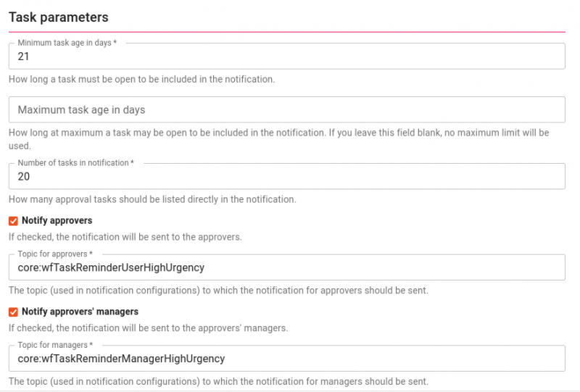Click the 'Topic for approvers *' floating label
Screen dimensions: 580x392
55,254
